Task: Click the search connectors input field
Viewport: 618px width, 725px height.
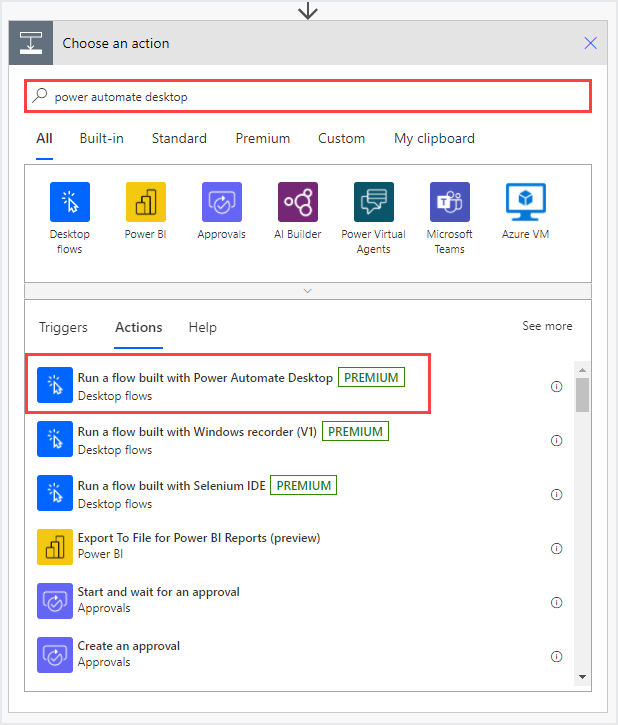Action: pos(308,97)
